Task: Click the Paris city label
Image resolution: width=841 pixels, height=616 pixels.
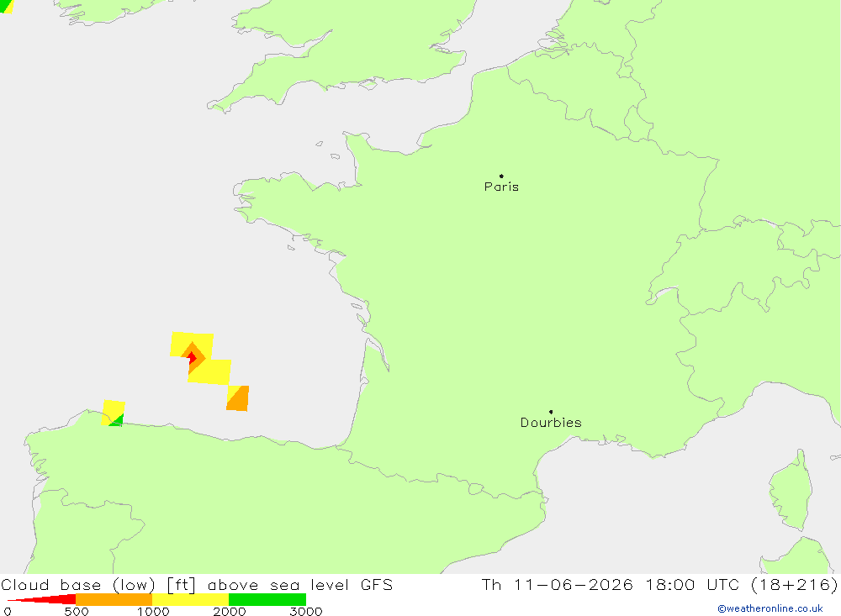Action: pos(501,187)
